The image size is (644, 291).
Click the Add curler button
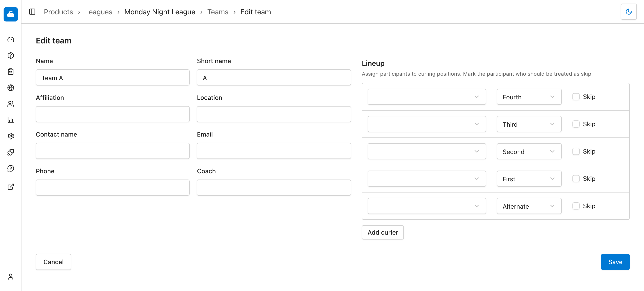pyautogui.click(x=383, y=232)
